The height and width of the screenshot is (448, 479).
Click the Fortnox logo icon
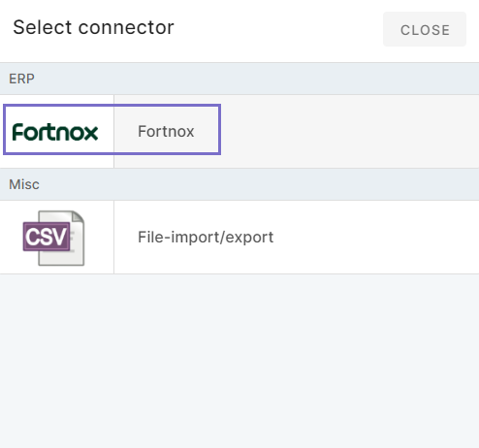pyautogui.click(x=55, y=132)
